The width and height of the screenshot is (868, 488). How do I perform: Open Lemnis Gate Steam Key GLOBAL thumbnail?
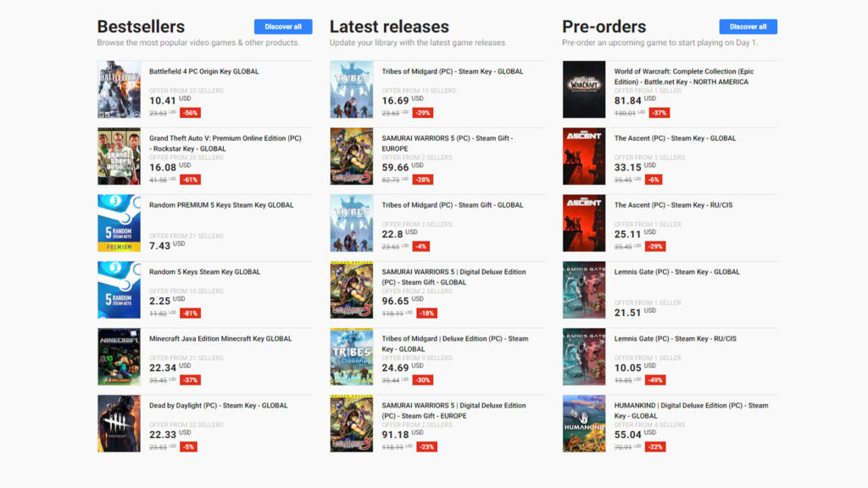point(584,290)
